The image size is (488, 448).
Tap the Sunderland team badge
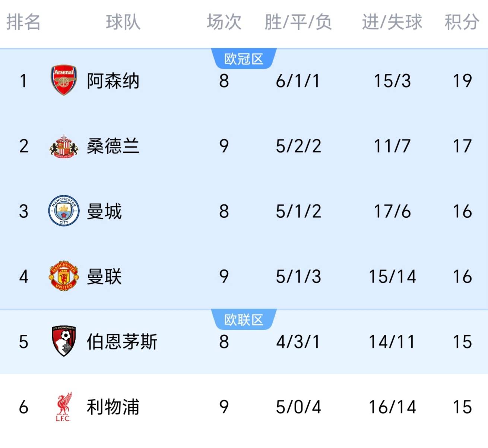coord(64,146)
